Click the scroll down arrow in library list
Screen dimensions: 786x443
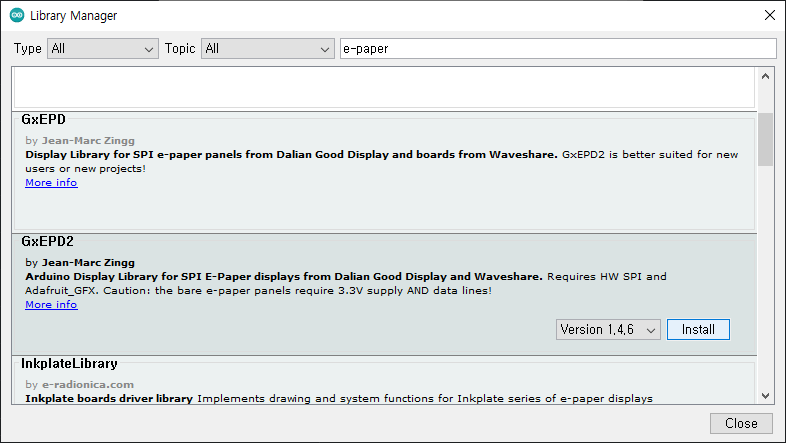pos(765,396)
